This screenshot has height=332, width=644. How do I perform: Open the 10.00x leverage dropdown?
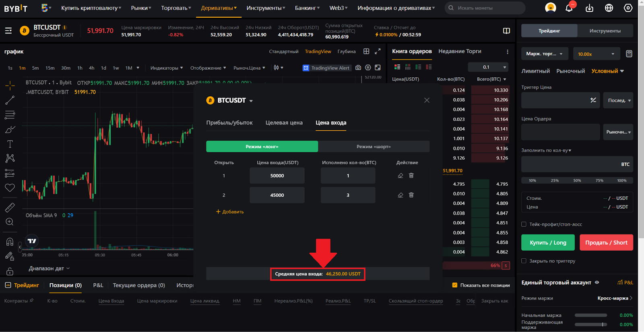tap(596, 54)
